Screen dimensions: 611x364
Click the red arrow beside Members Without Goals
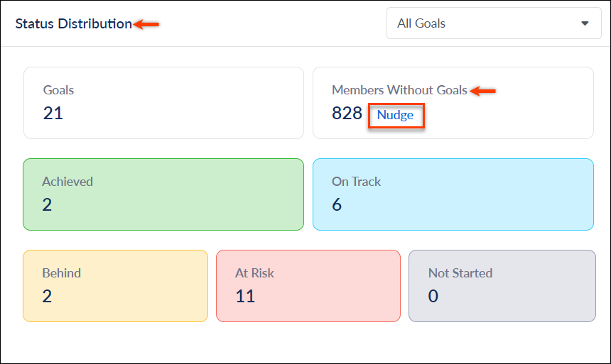(x=483, y=91)
